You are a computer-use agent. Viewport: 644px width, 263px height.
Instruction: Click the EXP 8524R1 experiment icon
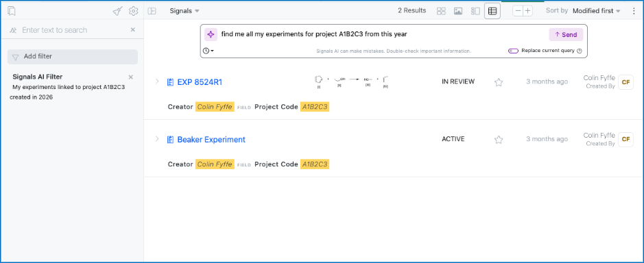(x=171, y=82)
